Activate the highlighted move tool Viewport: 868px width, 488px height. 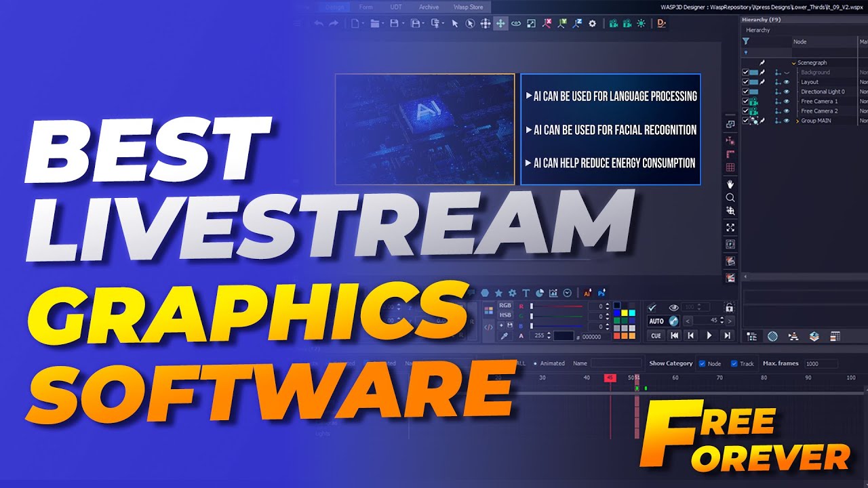click(x=500, y=24)
